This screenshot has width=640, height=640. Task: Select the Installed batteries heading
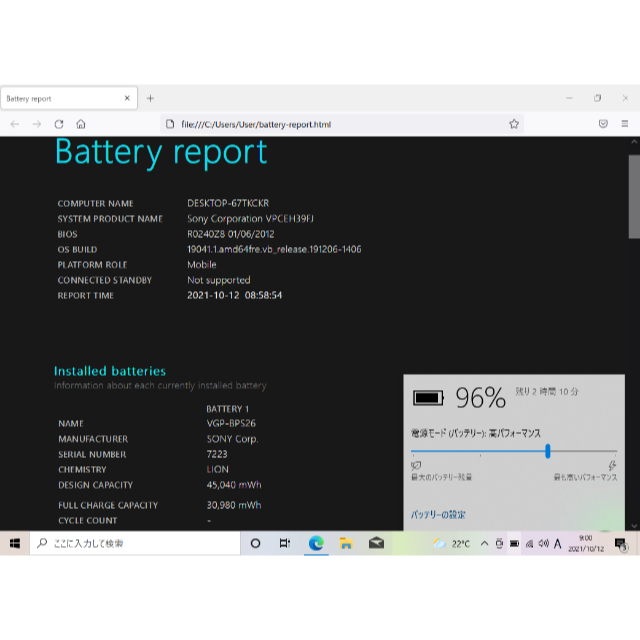click(x=110, y=371)
